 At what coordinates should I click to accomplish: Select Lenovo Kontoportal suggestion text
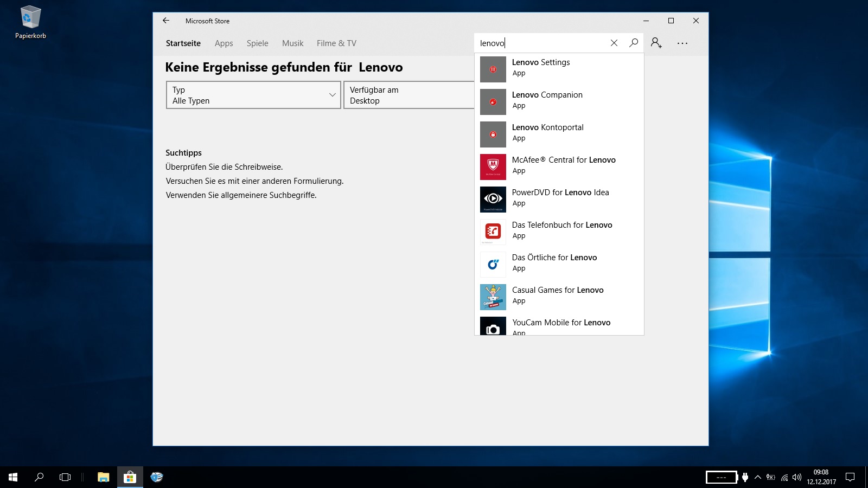click(x=548, y=127)
